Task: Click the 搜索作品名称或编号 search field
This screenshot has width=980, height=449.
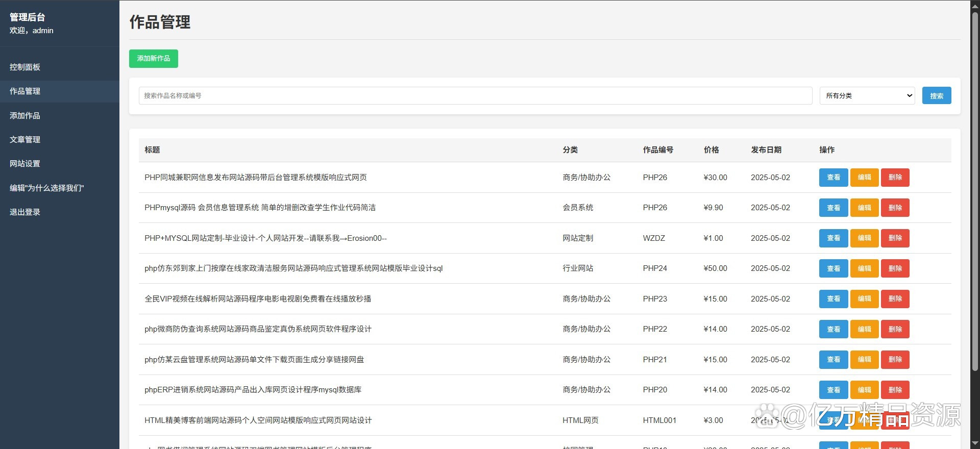Action: [x=475, y=95]
